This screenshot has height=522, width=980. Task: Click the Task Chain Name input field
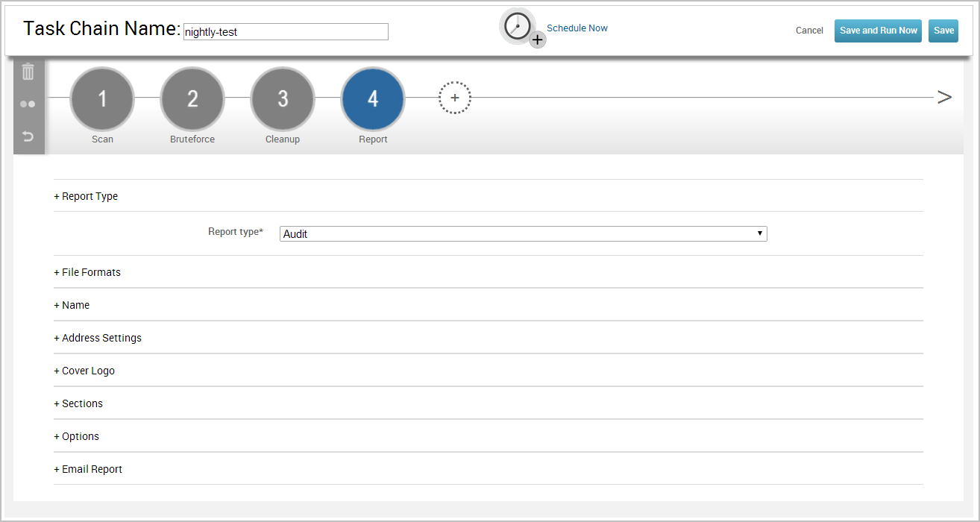pos(286,32)
